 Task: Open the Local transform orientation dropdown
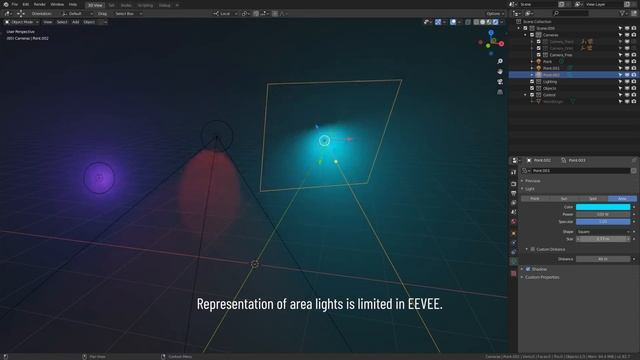(x=225, y=13)
